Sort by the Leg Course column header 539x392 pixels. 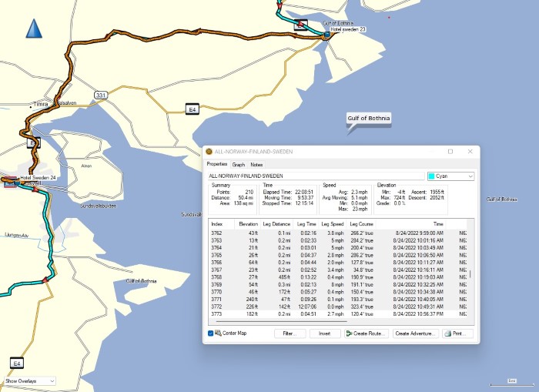pos(361,224)
